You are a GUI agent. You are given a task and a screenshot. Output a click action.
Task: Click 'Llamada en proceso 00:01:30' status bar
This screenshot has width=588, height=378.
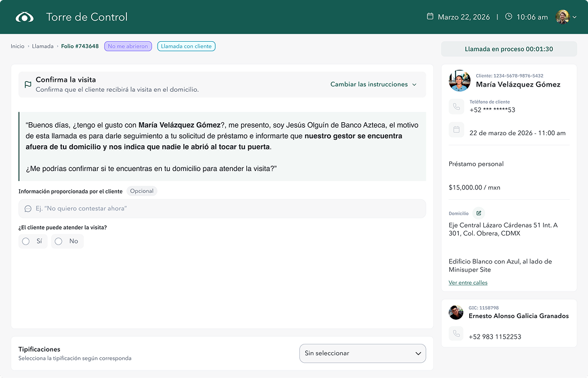click(509, 49)
